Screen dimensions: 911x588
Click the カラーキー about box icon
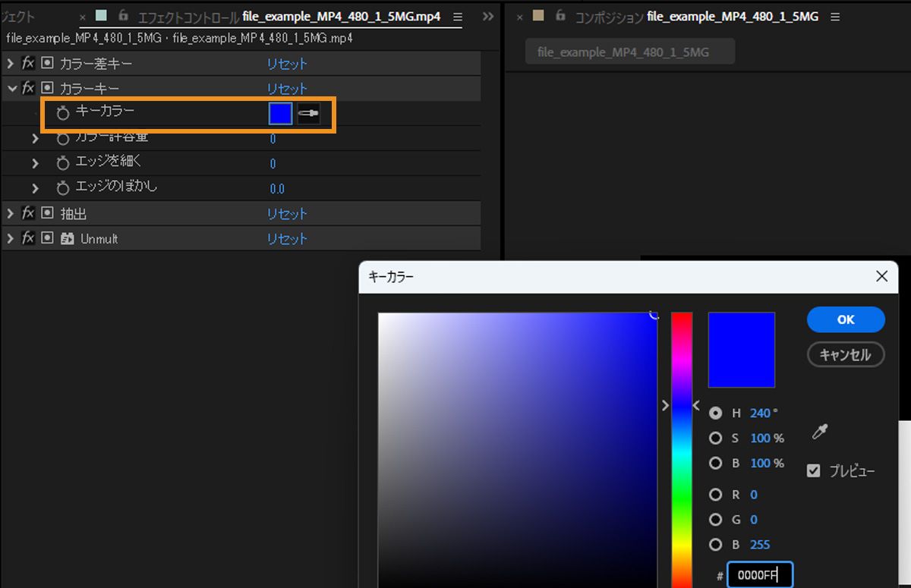coord(48,88)
